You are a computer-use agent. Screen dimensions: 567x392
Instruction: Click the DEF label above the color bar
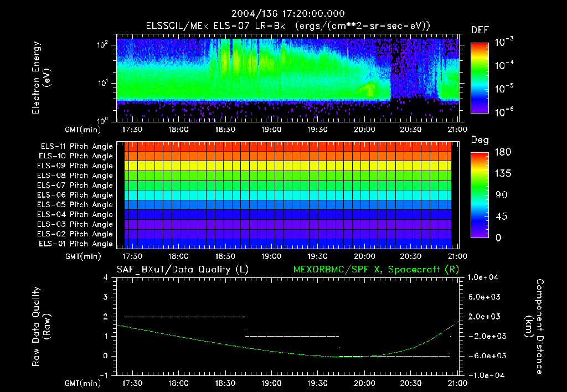(480, 30)
